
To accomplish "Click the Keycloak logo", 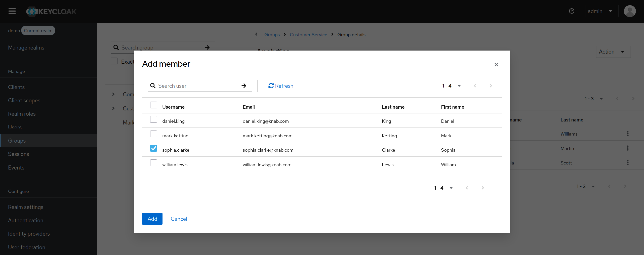I will click(51, 12).
